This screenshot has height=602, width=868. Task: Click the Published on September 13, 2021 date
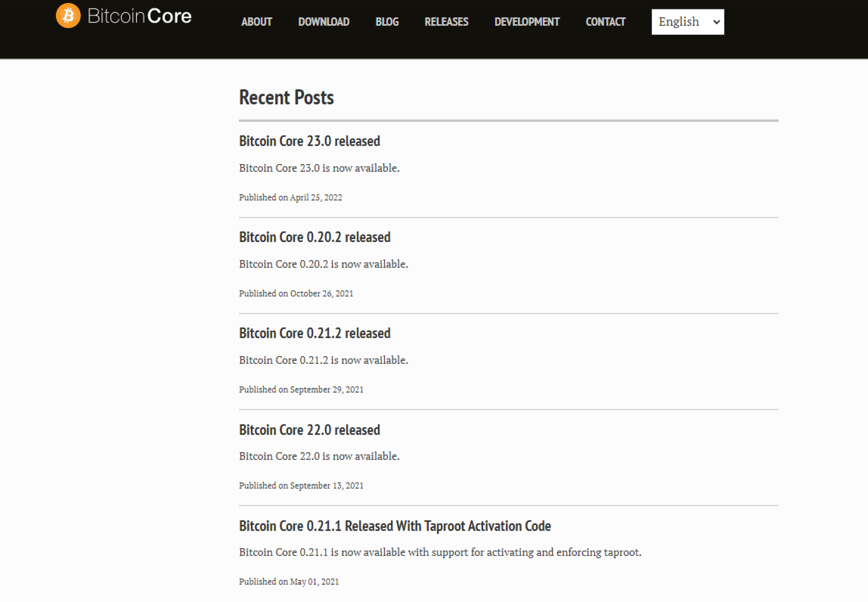click(301, 486)
